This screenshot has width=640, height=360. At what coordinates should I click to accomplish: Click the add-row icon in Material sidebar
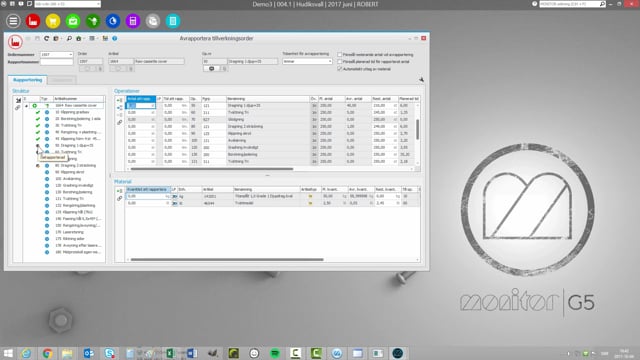tap(120, 191)
